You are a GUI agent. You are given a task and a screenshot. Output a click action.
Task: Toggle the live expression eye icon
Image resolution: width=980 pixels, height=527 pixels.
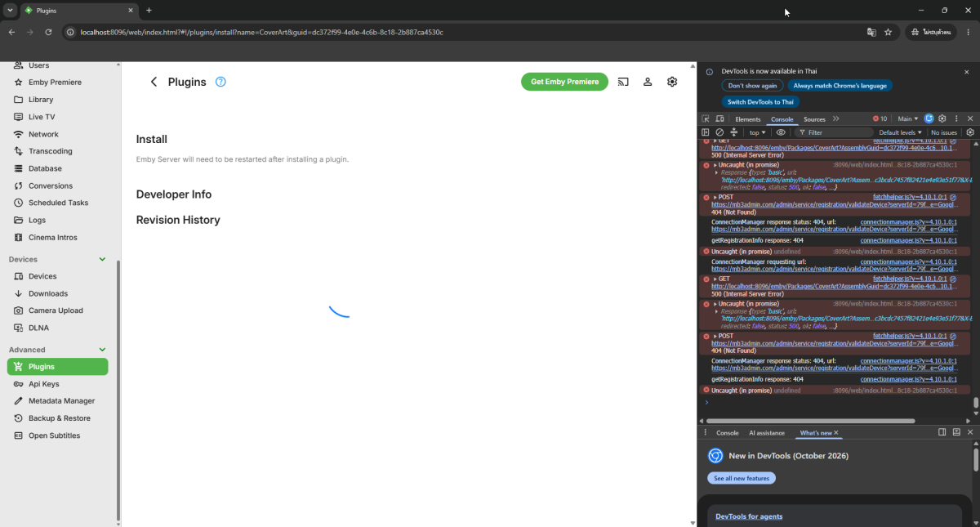pos(781,132)
